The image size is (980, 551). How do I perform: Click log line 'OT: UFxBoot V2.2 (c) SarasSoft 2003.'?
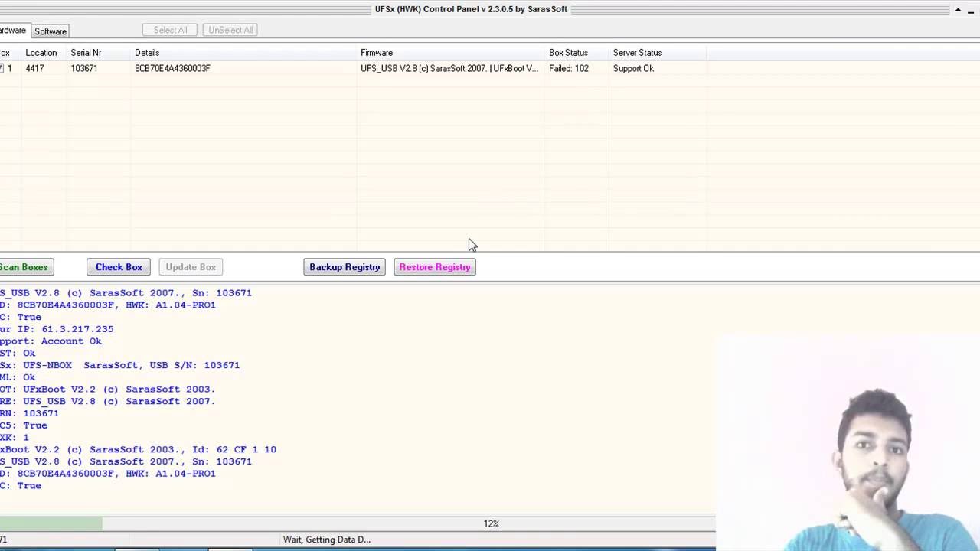coord(108,389)
